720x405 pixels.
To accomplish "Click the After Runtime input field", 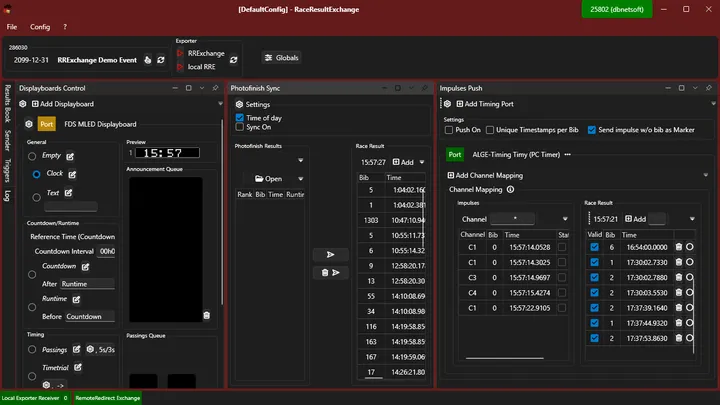I will click(87, 284).
